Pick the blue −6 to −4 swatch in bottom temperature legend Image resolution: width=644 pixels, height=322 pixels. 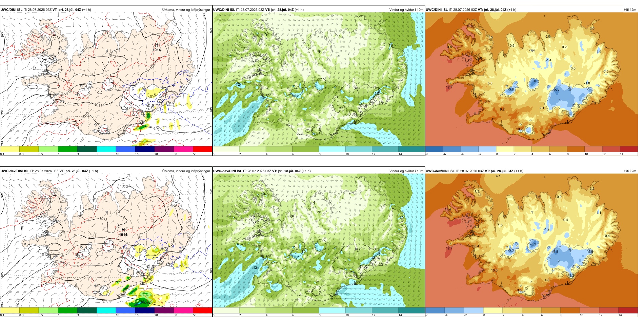435,310
